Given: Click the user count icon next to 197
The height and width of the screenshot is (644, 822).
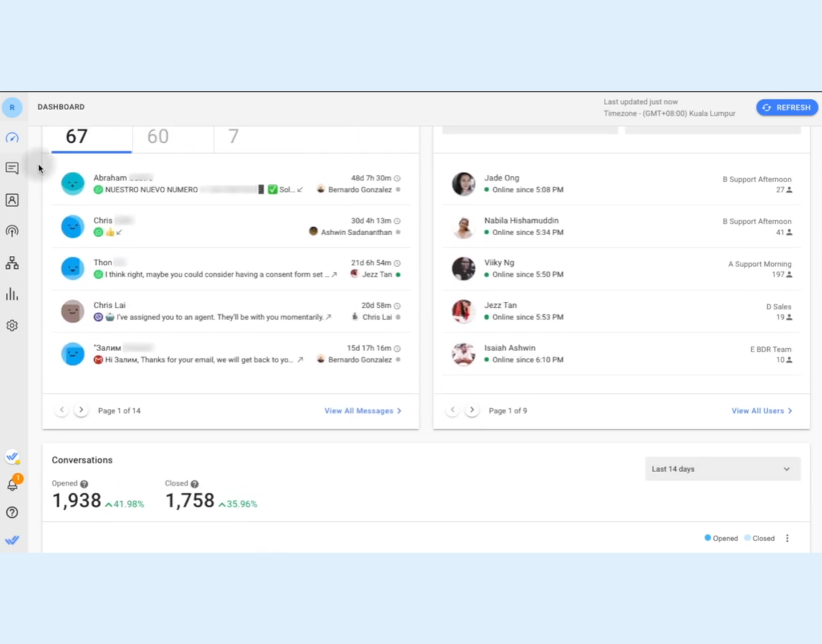Looking at the screenshot, I should 789,275.
